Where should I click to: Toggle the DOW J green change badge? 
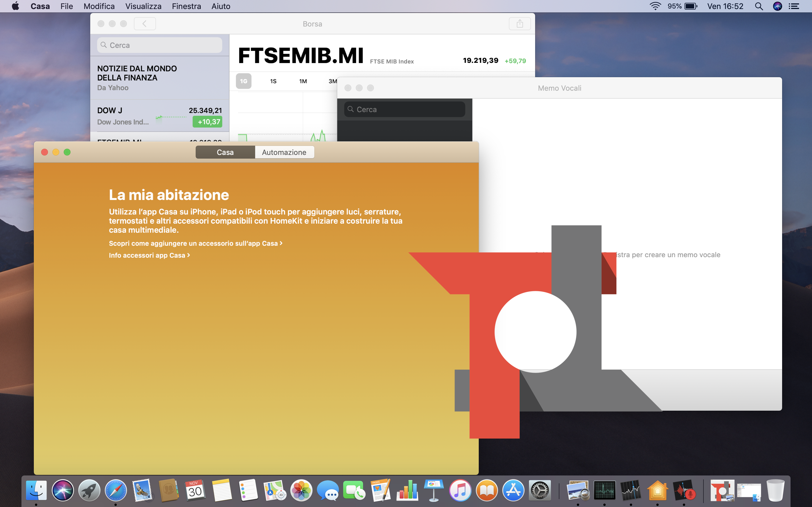pos(207,122)
